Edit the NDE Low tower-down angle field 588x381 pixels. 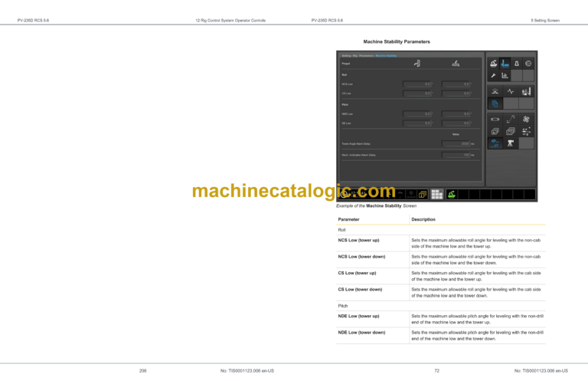coord(456,113)
